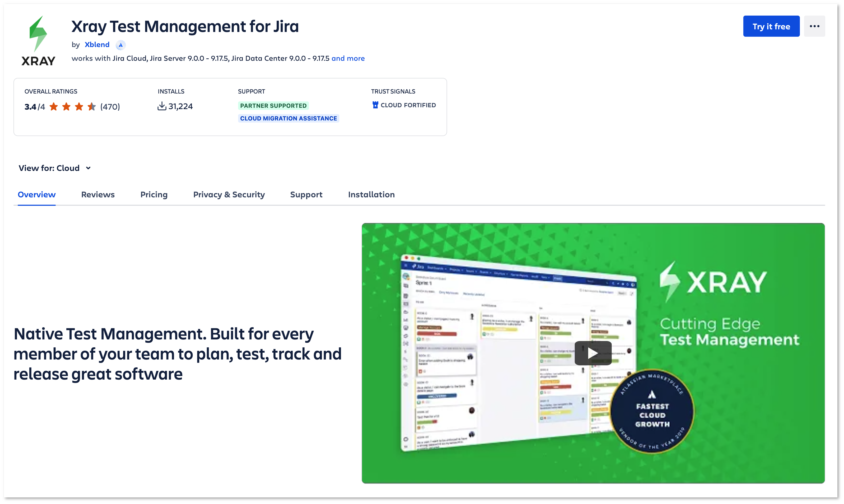Expand the View for: Cloud dropdown

point(55,168)
